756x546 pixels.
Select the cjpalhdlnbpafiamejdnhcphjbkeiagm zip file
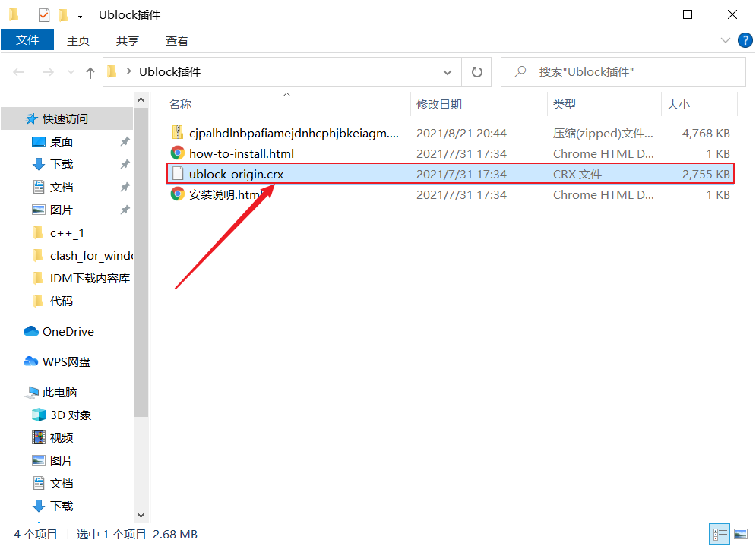(x=451, y=133)
